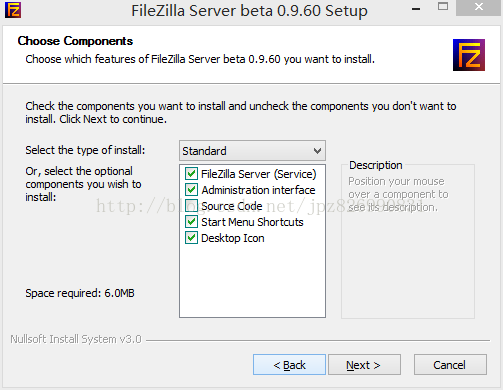Close the setup window
Screen dimensions: 503x390
pos(479,7)
